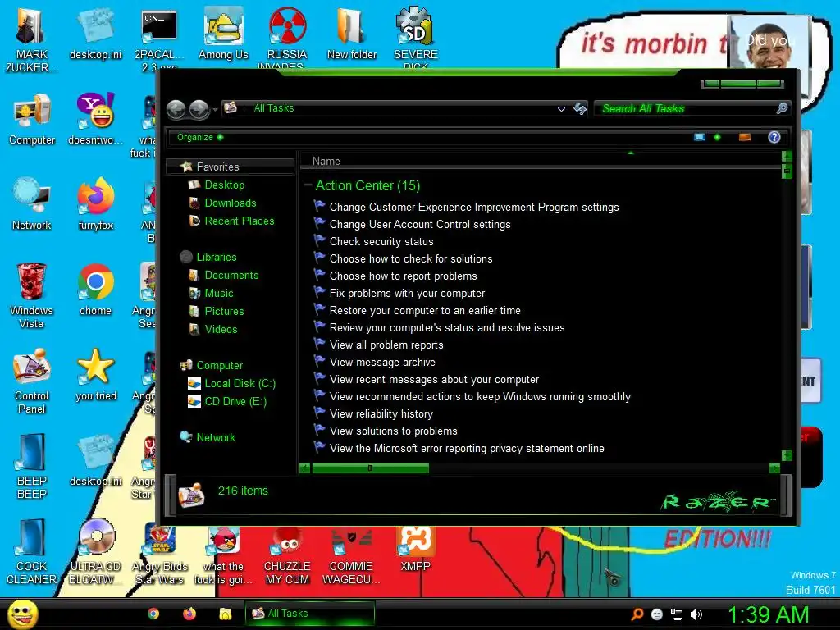
Task: Click the horizontal scrollbar thumb in task list
Action: tap(370, 468)
